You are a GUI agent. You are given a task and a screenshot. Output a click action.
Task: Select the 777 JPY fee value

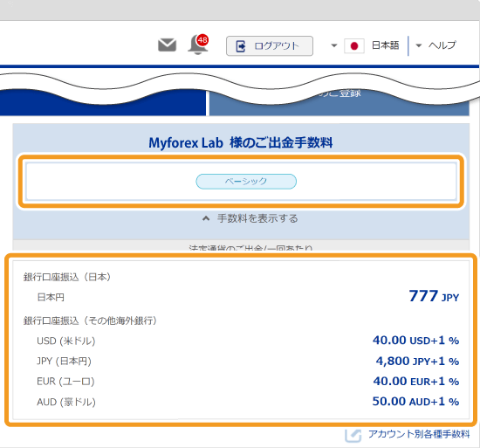coord(434,296)
